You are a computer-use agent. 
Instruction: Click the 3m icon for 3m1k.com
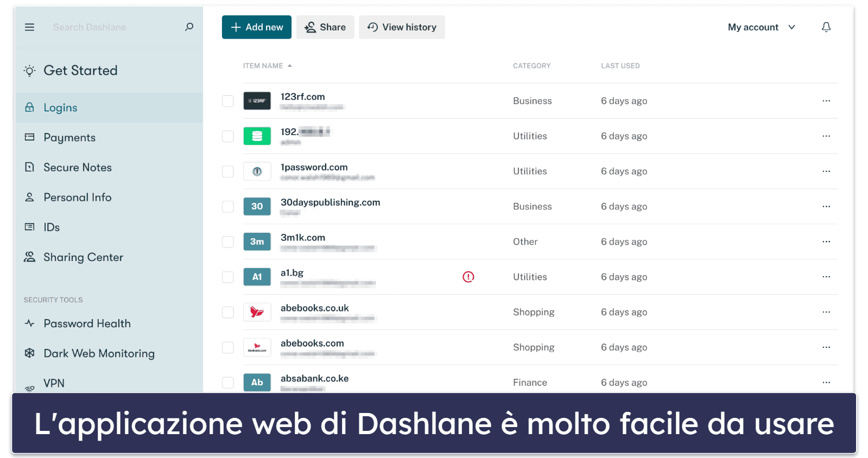click(x=257, y=241)
